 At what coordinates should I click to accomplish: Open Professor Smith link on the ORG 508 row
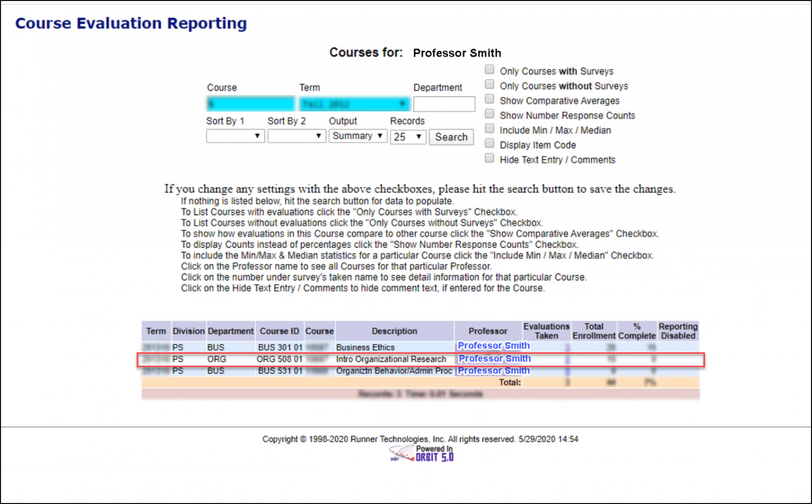click(x=493, y=358)
